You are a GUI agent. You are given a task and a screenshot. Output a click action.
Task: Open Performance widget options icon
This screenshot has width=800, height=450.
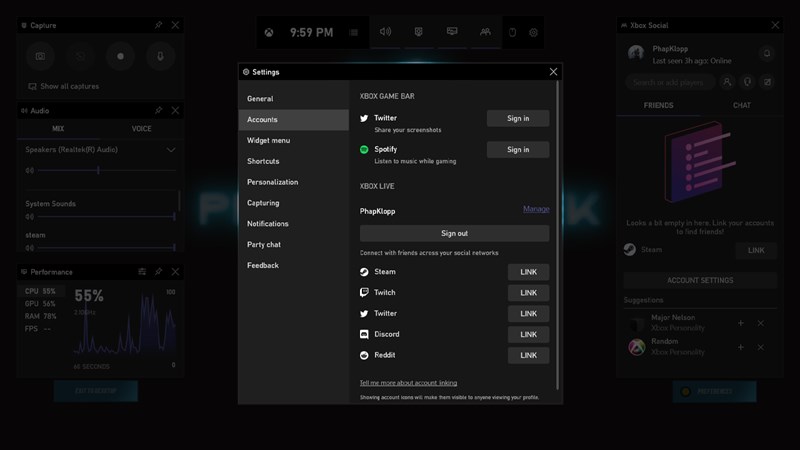coord(142,272)
